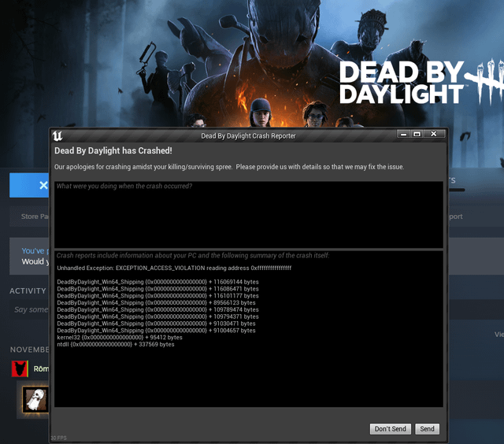Screen dimensions: 504x444
Task: Click the Dead by Daylight logo banner
Action: 420,82
